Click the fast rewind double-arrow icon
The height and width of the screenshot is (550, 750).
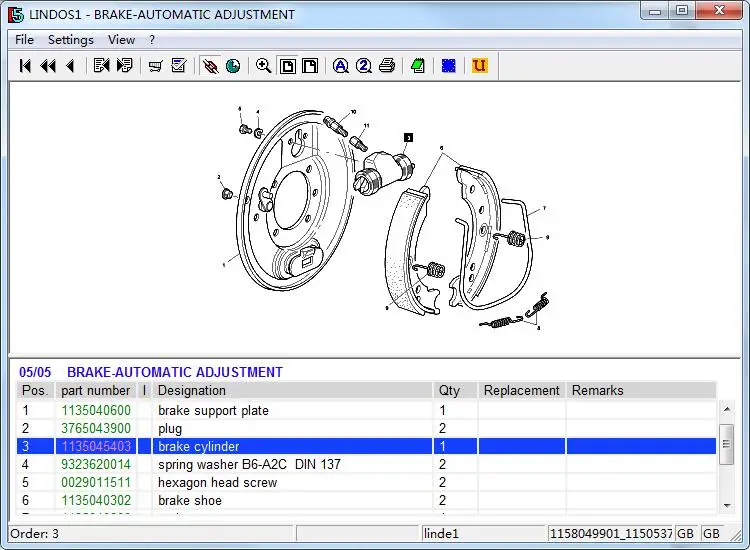[x=47, y=66]
